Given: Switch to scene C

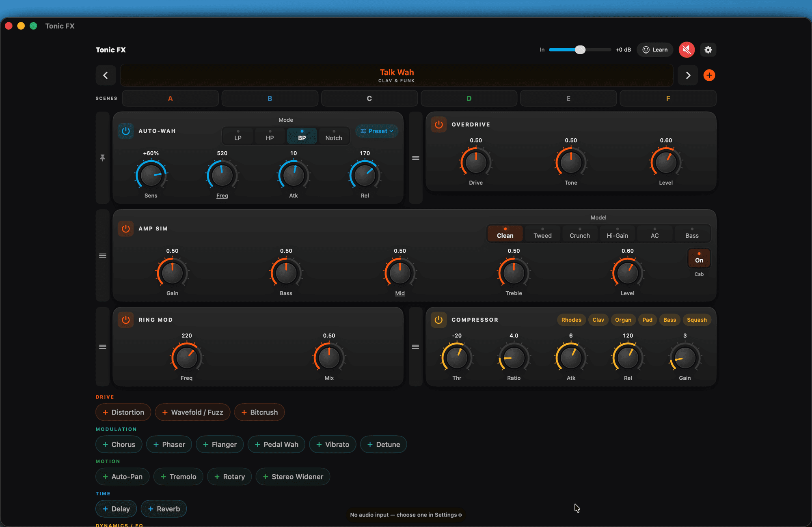Looking at the screenshot, I should click(369, 99).
